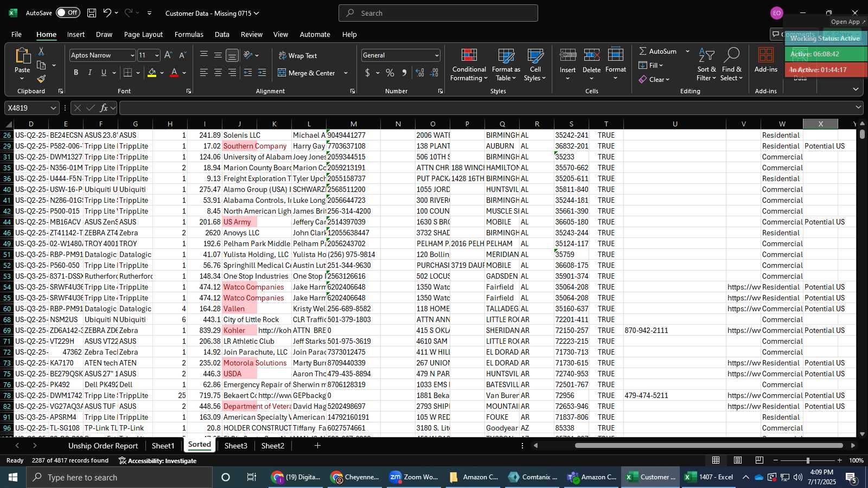The width and height of the screenshot is (868, 488).
Task: Click the Save icon in title bar
Action: [92, 13]
